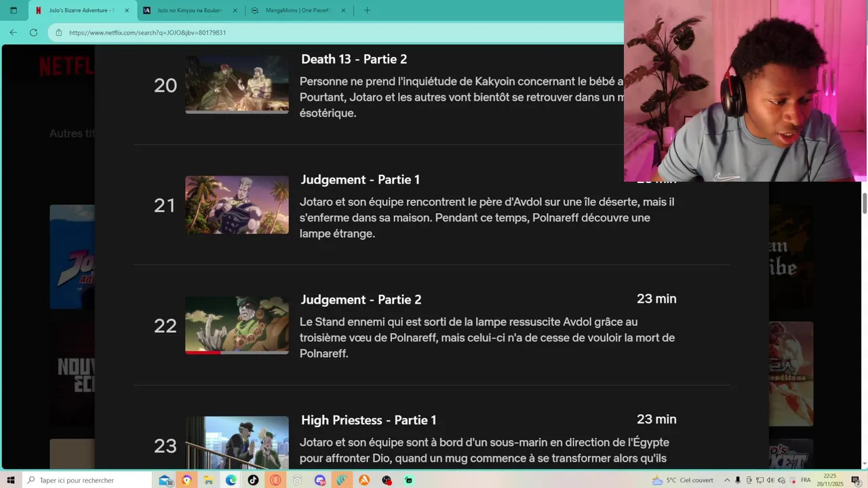This screenshot has width=868, height=488.
Task: Close the JoJo's Bizarre Adventure Netflix tab
Action: pyautogui.click(x=126, y=10)
